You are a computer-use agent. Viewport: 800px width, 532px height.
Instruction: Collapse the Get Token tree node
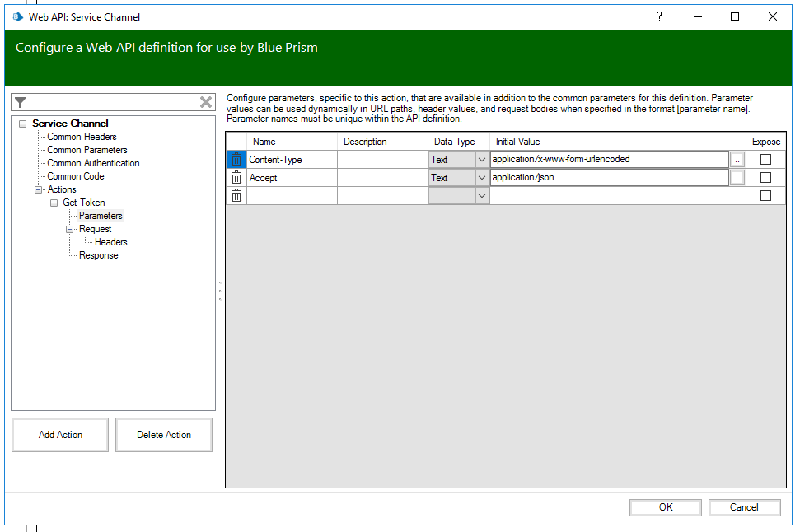54,203
